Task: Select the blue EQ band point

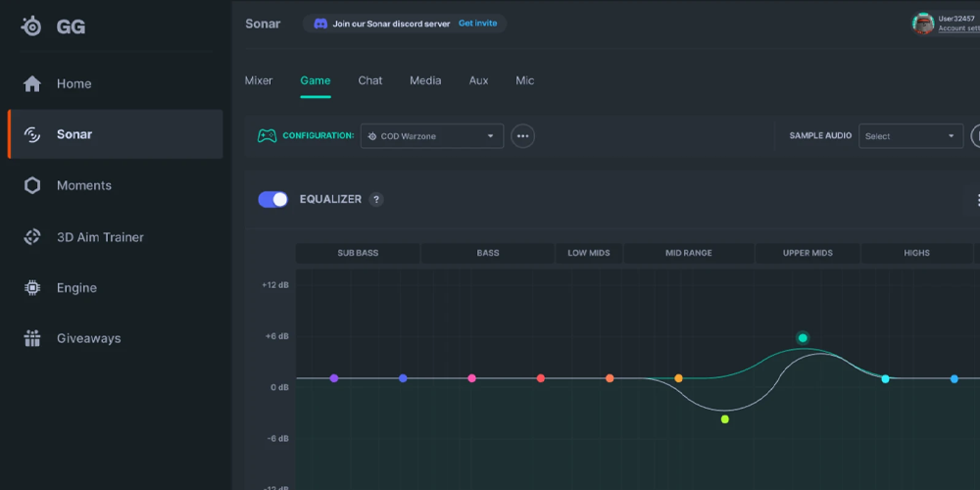Action: coord(403,378)
